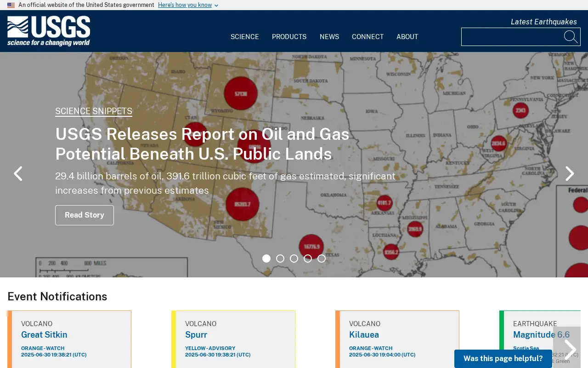Screen dimensions: 588x368
Task: Open the Kilauea volcano notification
Action: click(364, 335)
